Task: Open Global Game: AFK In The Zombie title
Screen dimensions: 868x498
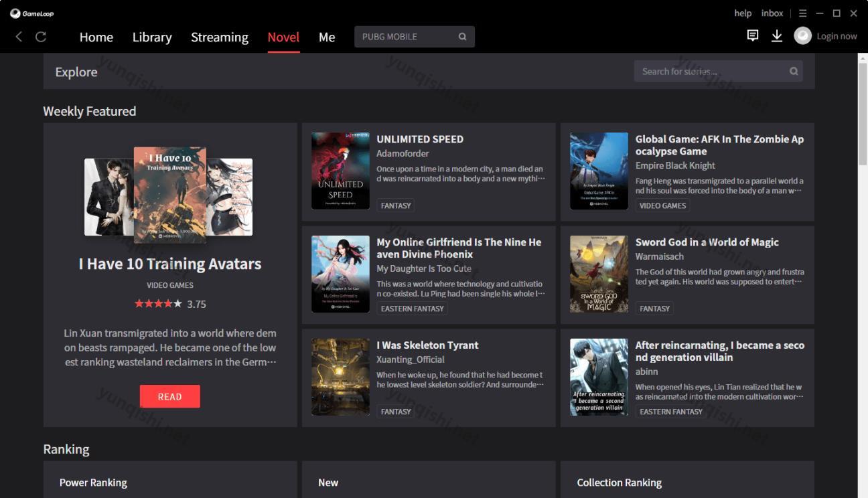Action: coord(719,145)
